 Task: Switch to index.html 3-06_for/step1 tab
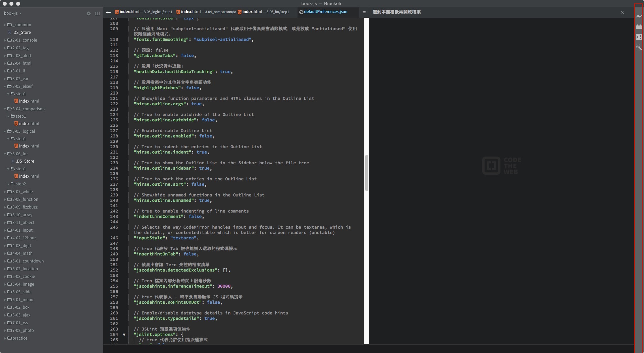pyautogui.click(x=263, y=12)
